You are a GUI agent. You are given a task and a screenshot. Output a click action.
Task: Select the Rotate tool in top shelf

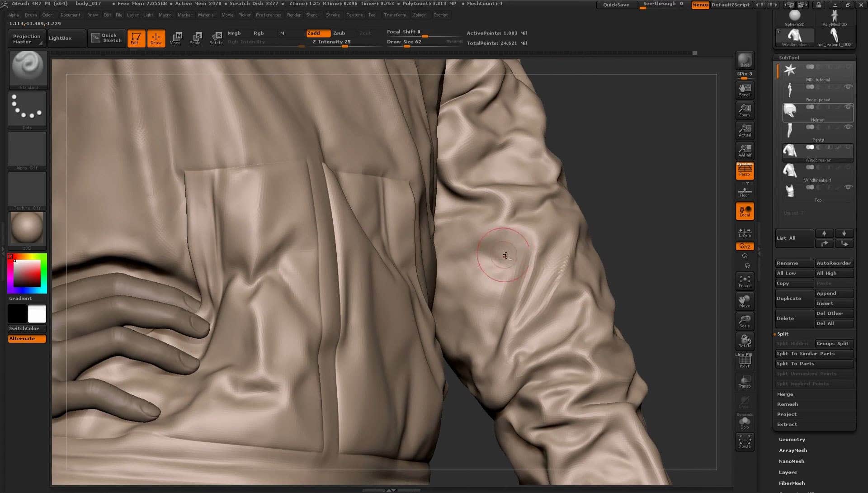216,38
